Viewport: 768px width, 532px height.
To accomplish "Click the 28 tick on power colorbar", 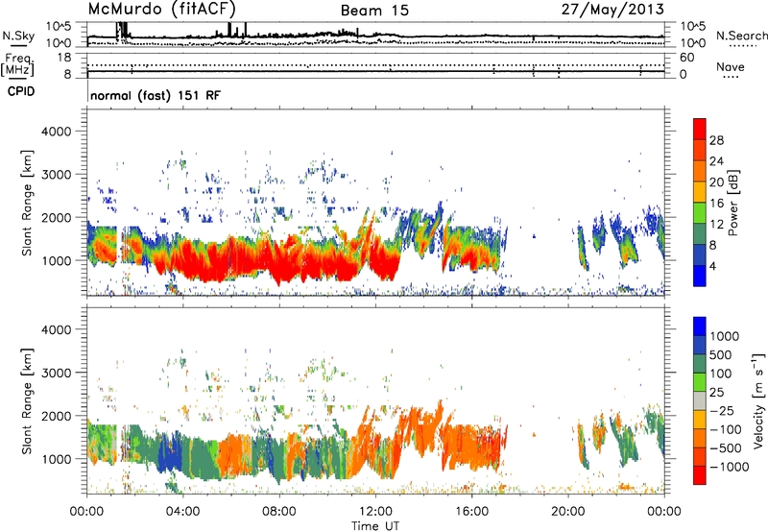I will 716,140.
